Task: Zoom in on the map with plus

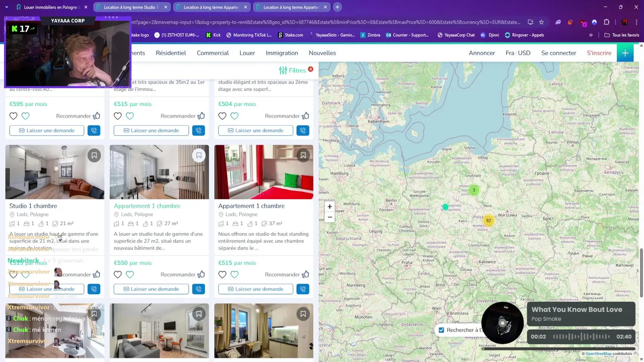Action: point(330,207)
